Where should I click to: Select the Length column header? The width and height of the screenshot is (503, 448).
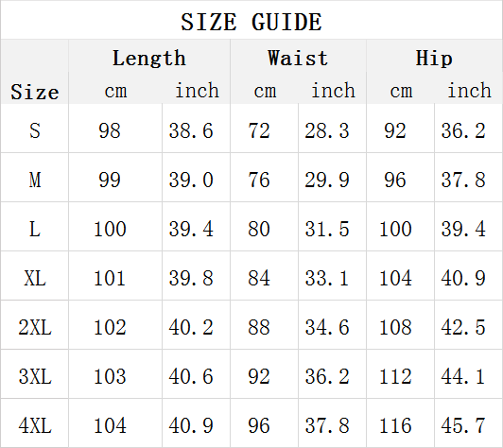click(x=149, y=58)
